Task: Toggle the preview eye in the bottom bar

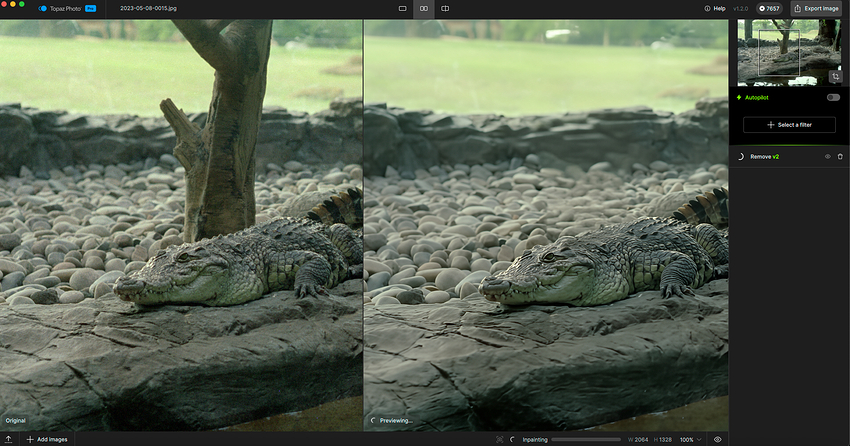Action: coord(717,440)
